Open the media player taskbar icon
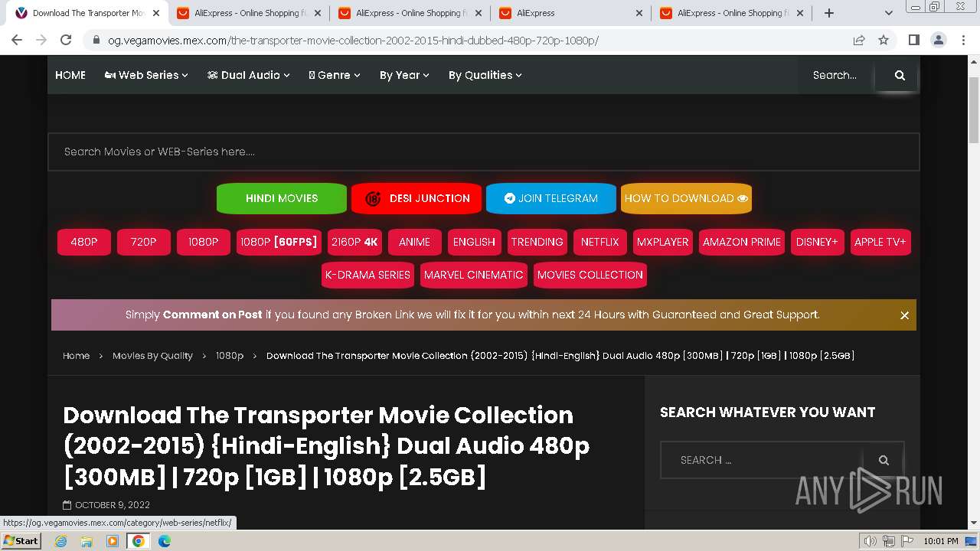The image size is (980, 551). (x=113, y=541)
